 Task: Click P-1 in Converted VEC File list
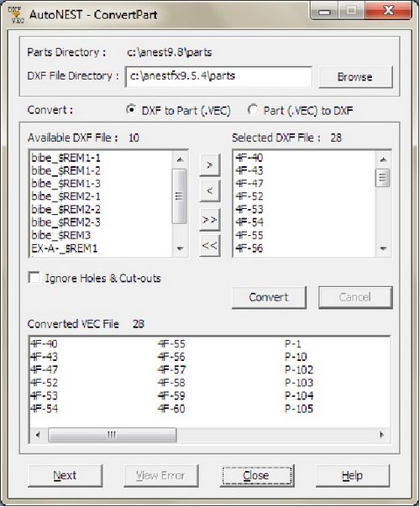[x=293, y=343]
